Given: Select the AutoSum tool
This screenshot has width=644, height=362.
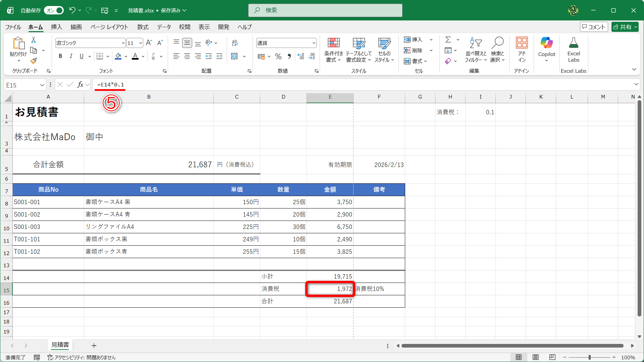Looking at the screenshot, I should [x=449, y=39].
